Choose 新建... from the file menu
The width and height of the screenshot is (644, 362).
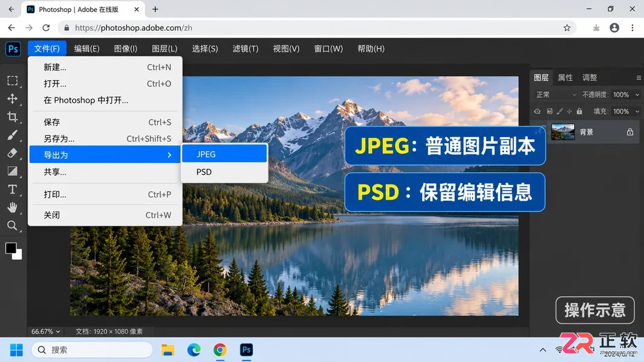(x=105, y=67)
